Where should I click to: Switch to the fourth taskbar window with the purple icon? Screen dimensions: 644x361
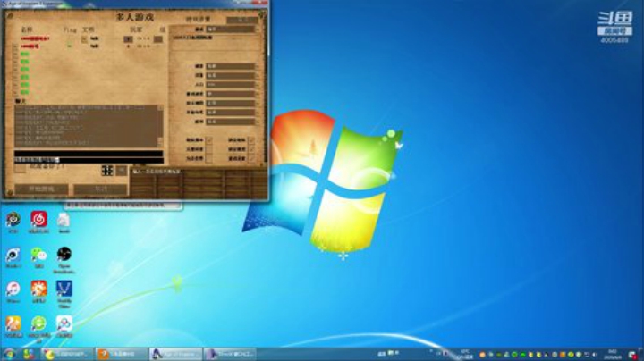tap(230, 354)
